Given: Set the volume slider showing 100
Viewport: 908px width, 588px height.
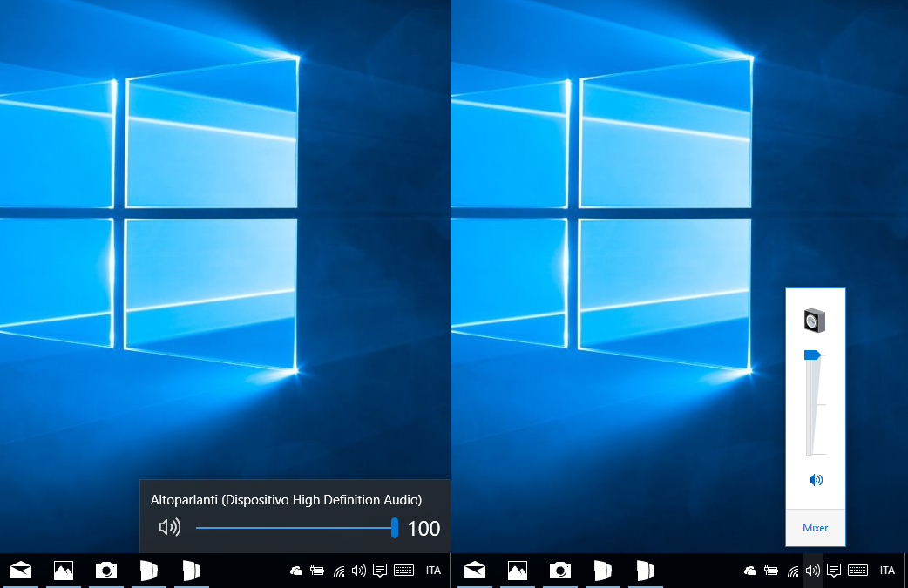Looking at the screenshot, I should [x=394, y=527].
